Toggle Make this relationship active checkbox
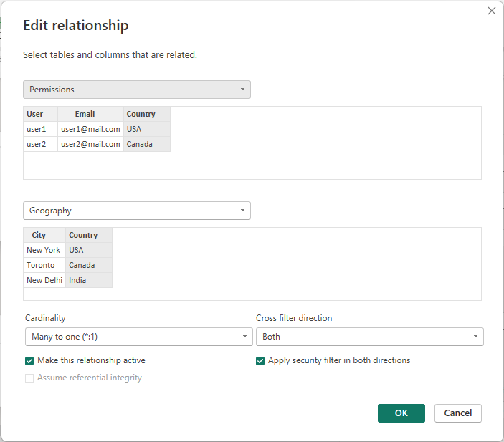 click(x=29, y=361)
